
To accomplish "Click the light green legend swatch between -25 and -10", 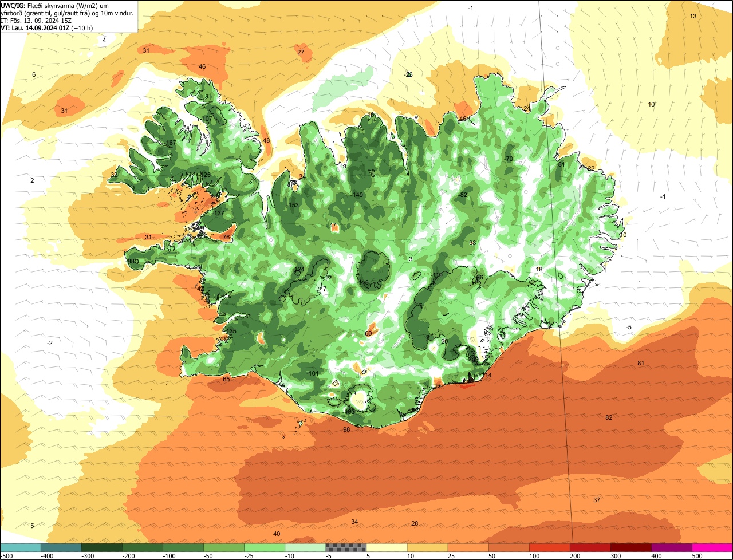I will click(x=265, y=548).
